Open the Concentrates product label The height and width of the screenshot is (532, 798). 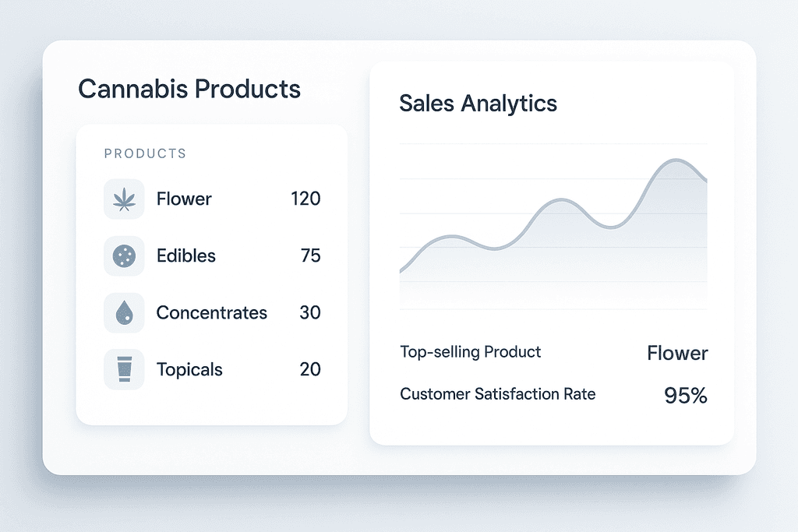coord(211,313)
